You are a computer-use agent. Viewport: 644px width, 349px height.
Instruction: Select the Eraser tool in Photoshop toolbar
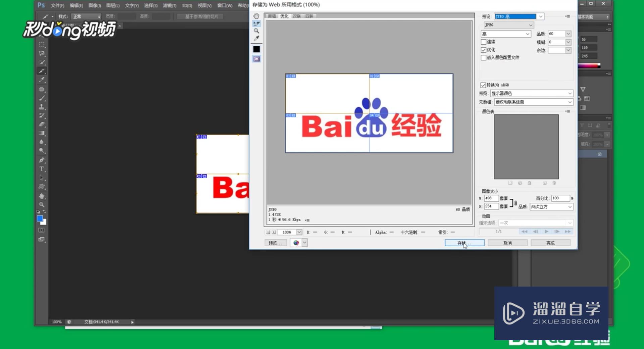(x=42, y=124)
